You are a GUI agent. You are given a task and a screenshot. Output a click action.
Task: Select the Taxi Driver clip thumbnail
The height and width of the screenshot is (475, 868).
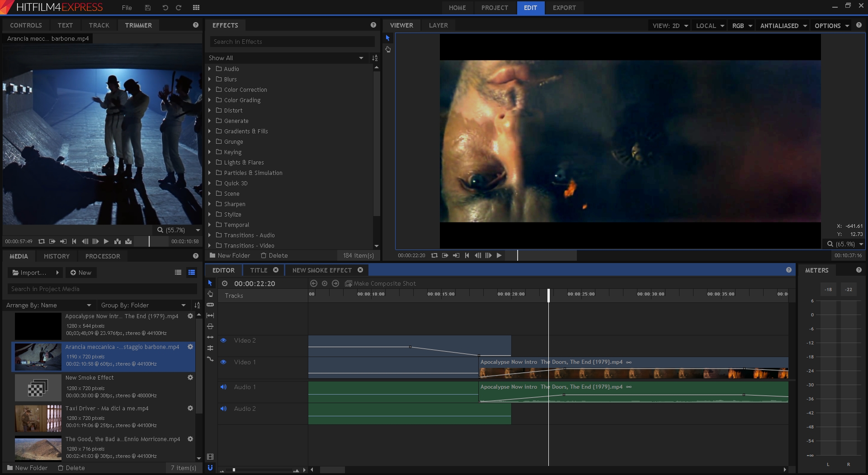click(38, 418)
